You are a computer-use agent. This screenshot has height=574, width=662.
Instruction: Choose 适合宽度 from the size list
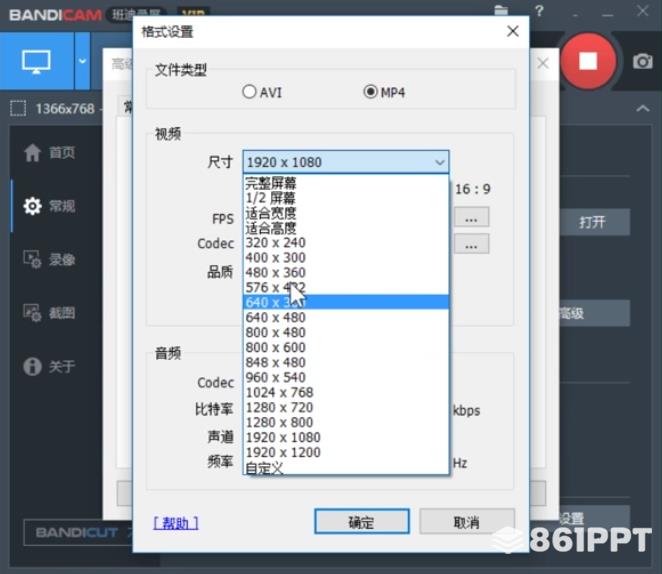(x=346, y=213)
